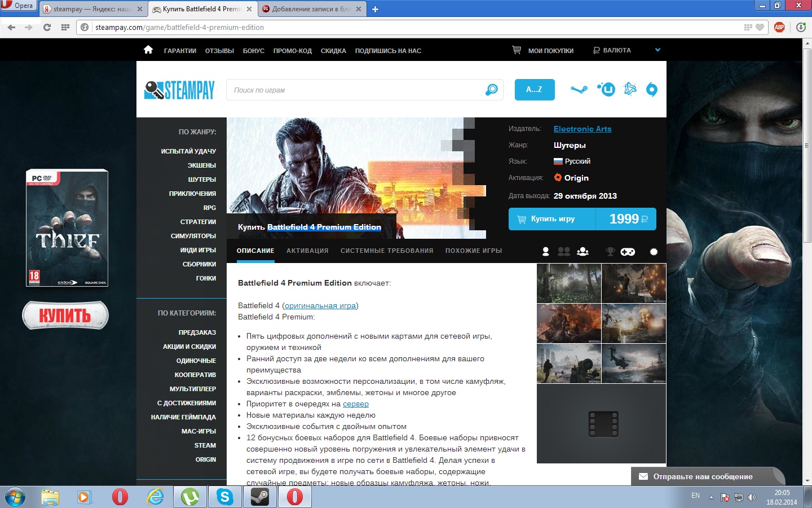
Task: Open the Opera download arrow icon
Action: 801,27
